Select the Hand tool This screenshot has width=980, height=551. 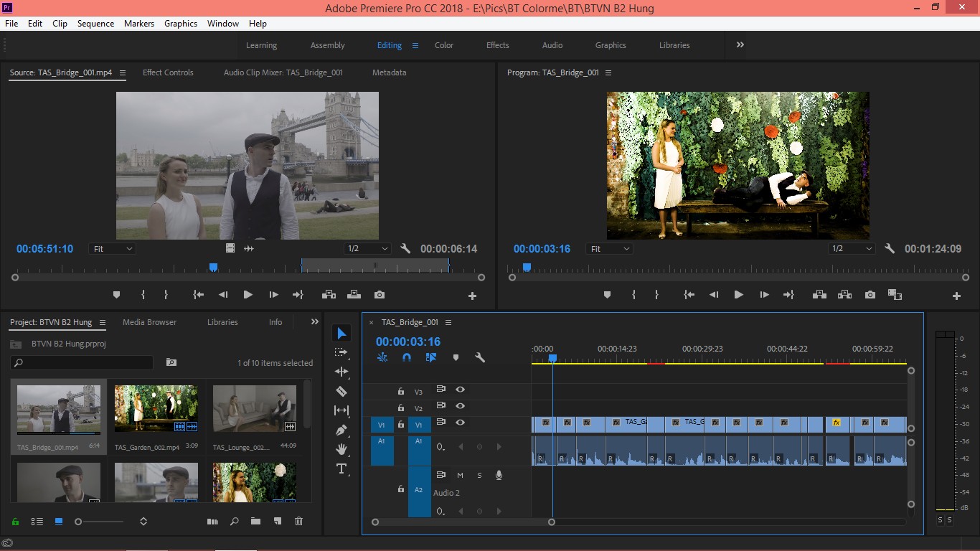click(x=341, y=449)
